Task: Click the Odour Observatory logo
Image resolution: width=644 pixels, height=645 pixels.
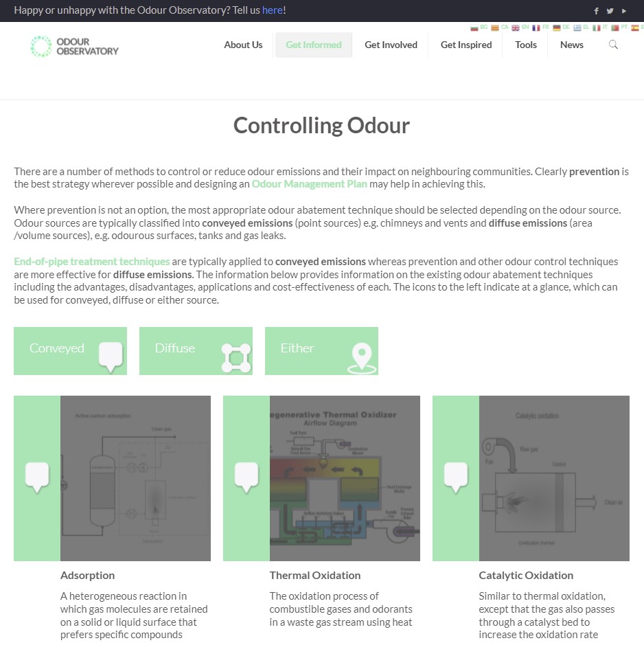Action: point(75,46)
